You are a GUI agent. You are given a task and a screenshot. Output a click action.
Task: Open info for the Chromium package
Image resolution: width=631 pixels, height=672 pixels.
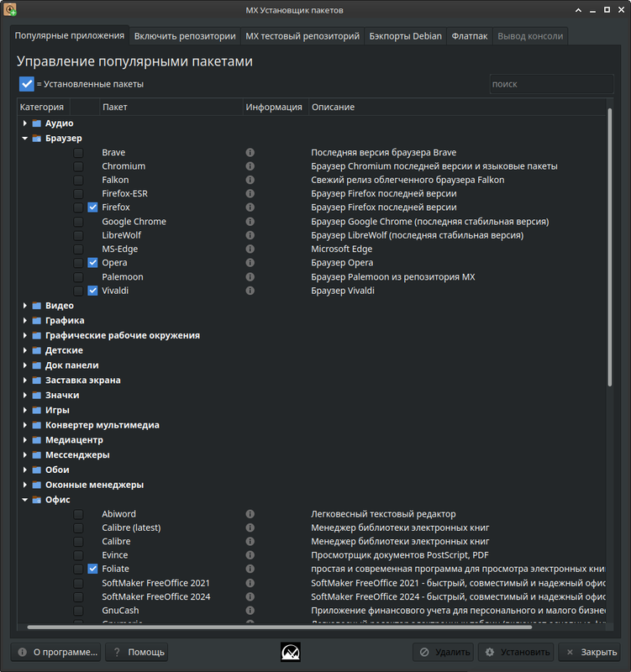pyautogui.click(x=250, y=166)
